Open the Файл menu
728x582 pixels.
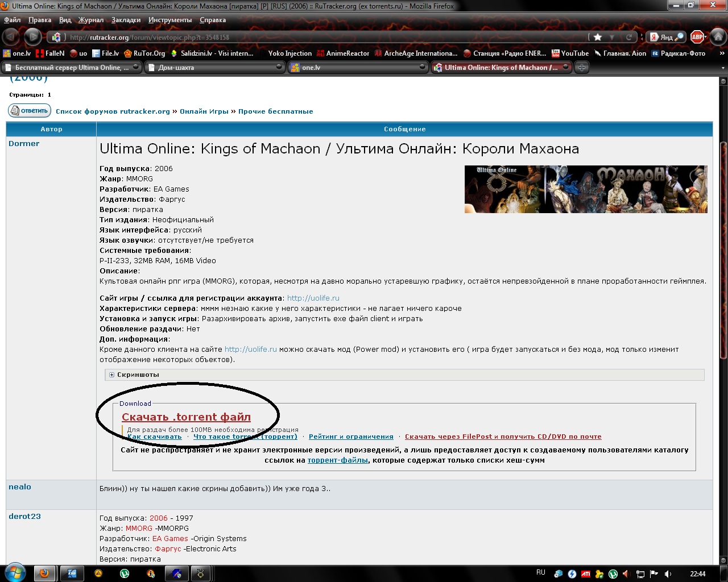12,20
